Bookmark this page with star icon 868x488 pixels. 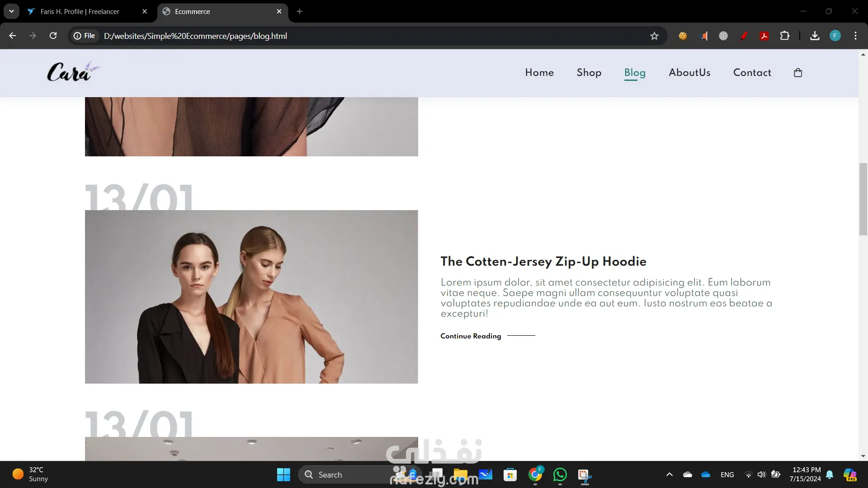click(654, 36)
